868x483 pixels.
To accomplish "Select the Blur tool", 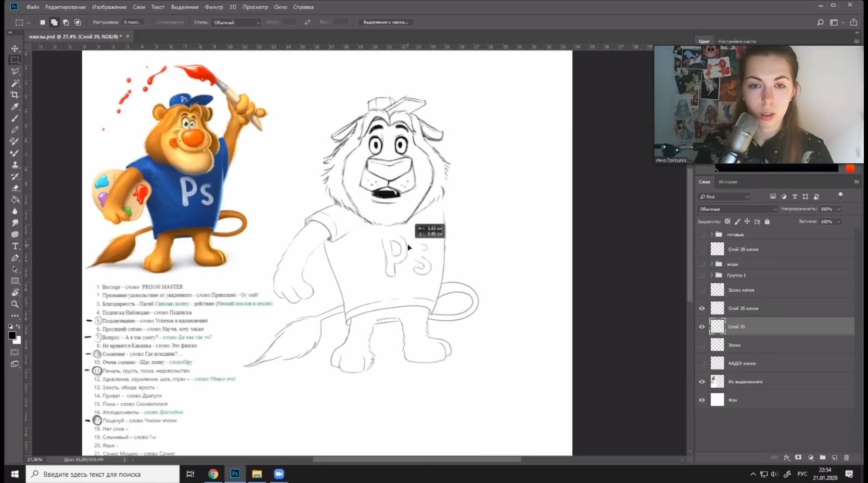I will 15,211.
